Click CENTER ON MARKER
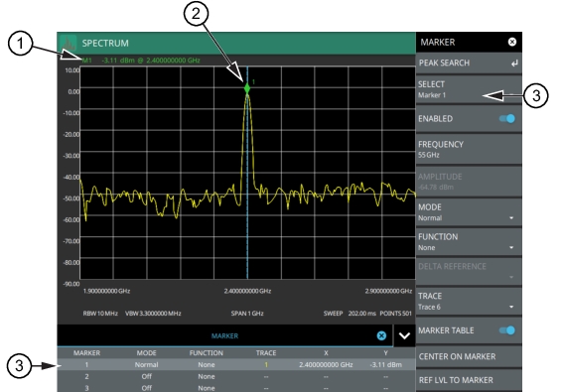564x392 pixels. [469, 356]
